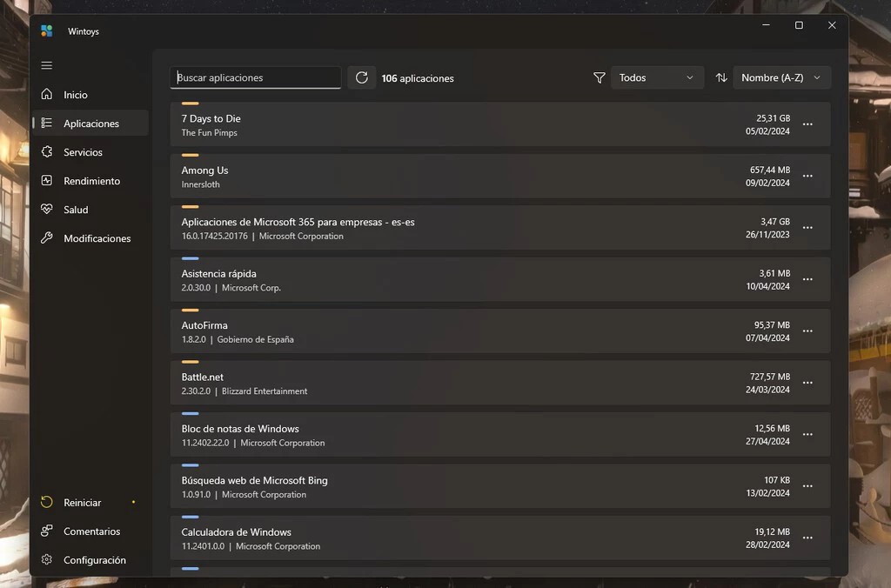
Task: Click the 25,31 GB size value
Action: tap(773, 118)
